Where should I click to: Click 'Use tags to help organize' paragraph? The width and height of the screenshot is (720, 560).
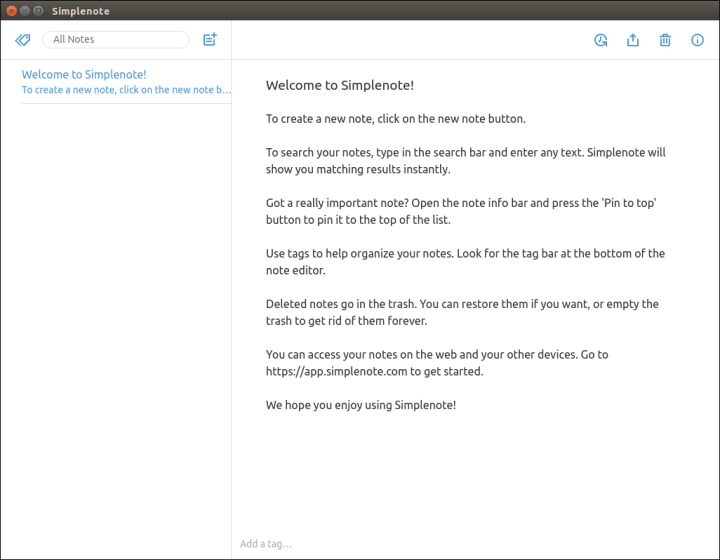466,262
